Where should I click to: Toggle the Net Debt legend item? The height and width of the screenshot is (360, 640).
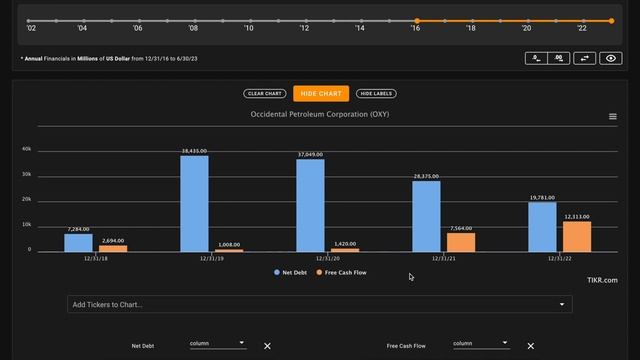tap(290, 272)
